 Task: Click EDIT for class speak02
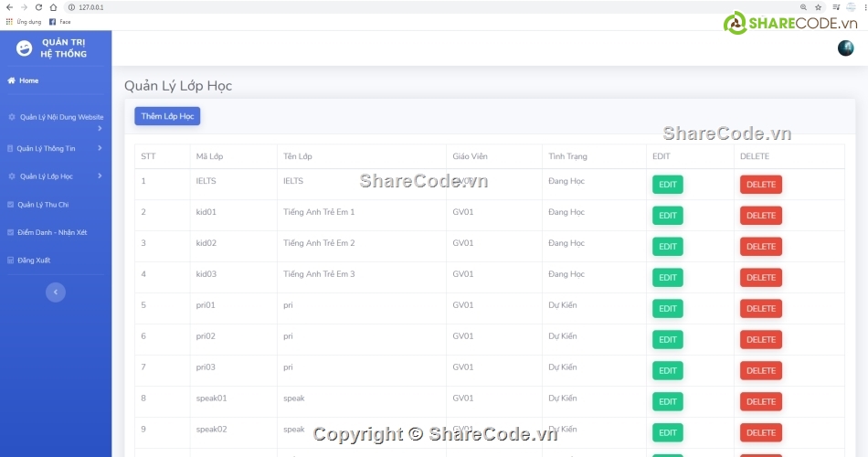pos(668,432)
